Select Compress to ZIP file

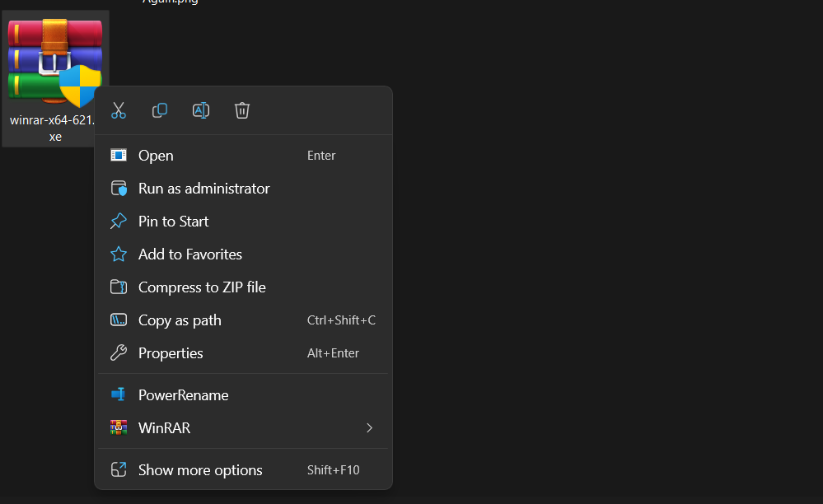pyautogui.click(x=202, y=287)
